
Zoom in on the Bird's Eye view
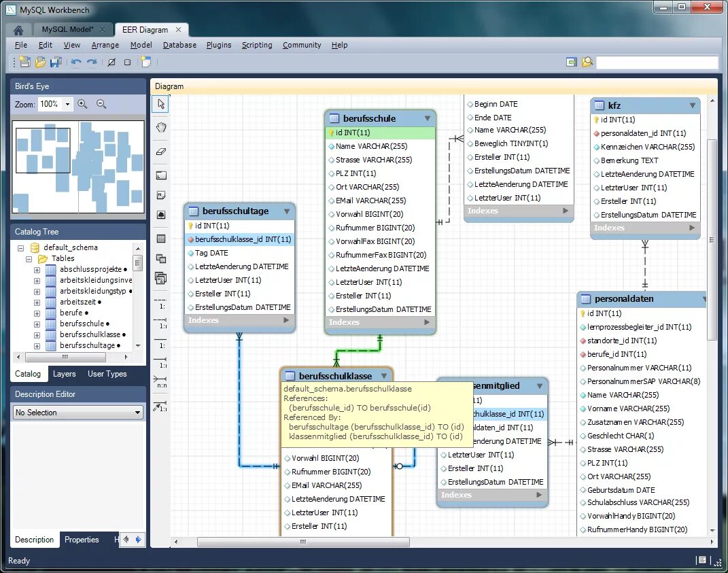pyautogui.click(x=83, y=104)
